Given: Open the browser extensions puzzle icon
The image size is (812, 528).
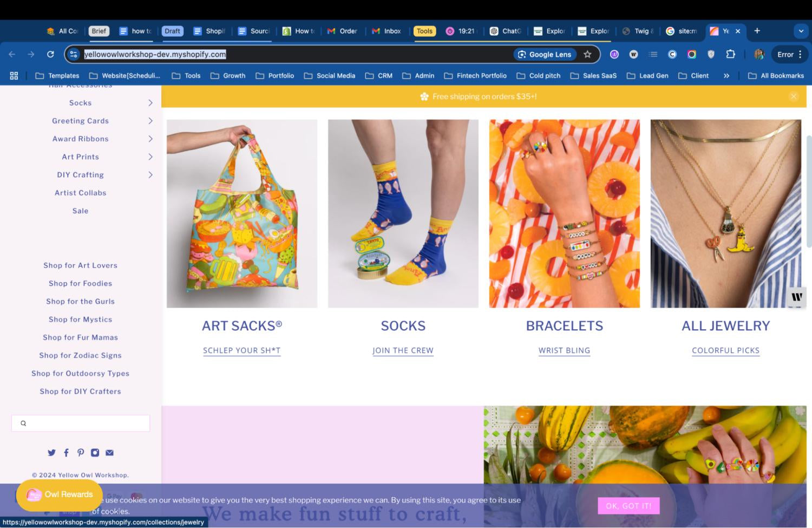Looking at the screenshot, I should point(730,54).
